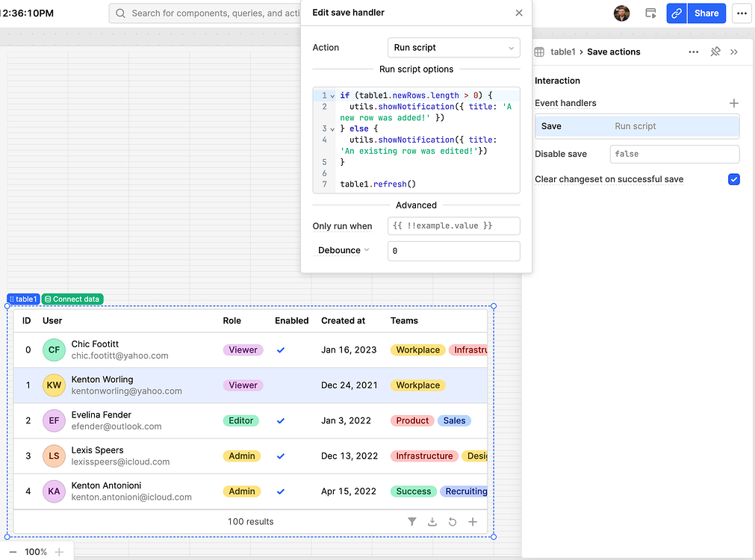
Task: Click the ID column header
Action: (26, 320)
